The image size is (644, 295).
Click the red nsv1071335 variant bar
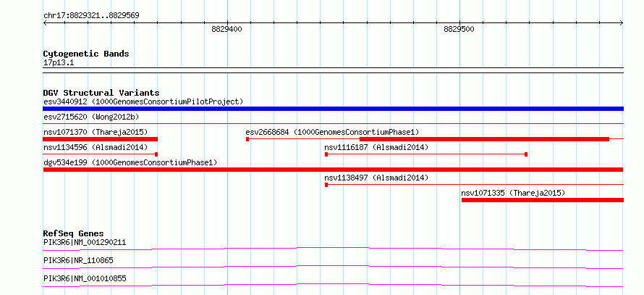(543, 200)
